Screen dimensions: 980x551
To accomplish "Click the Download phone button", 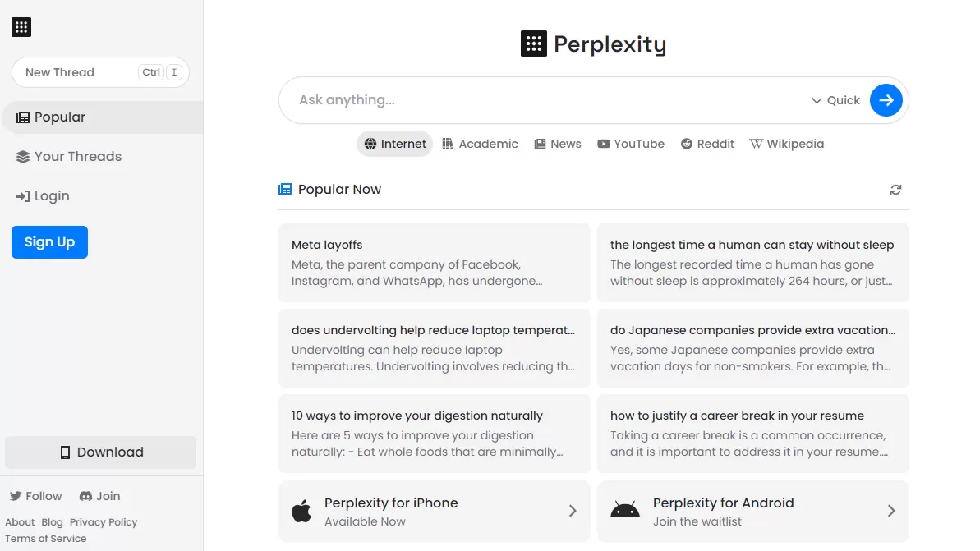I will coord(101,452).
